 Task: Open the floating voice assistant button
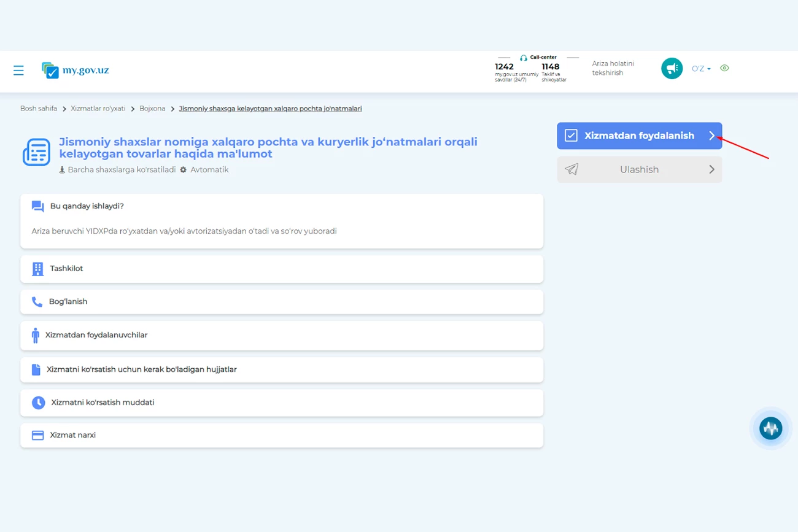pos(770,428)
